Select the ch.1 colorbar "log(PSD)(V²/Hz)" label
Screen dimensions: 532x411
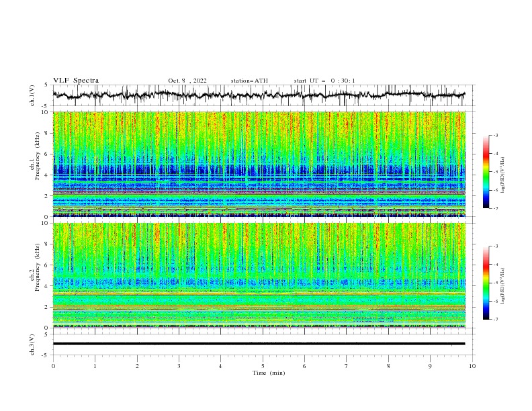pos(503,175)
